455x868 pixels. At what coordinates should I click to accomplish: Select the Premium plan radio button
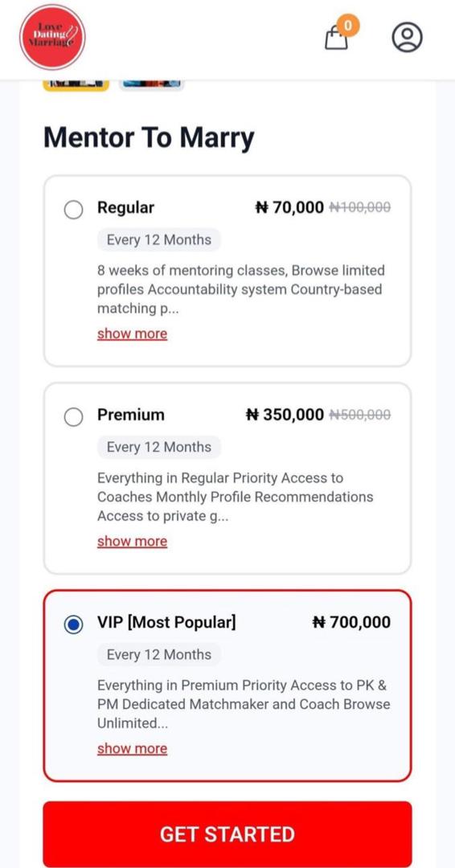(73, 417)
